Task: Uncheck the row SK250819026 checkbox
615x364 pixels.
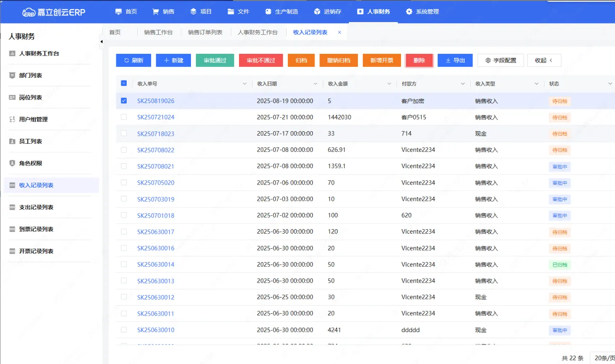Action: (124, 101)
